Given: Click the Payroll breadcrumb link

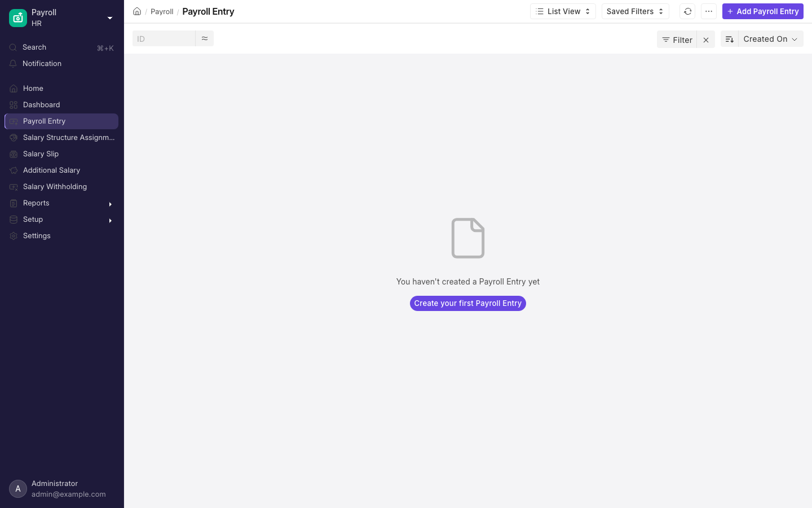Looking at the screenshot, I should (162, 12).
